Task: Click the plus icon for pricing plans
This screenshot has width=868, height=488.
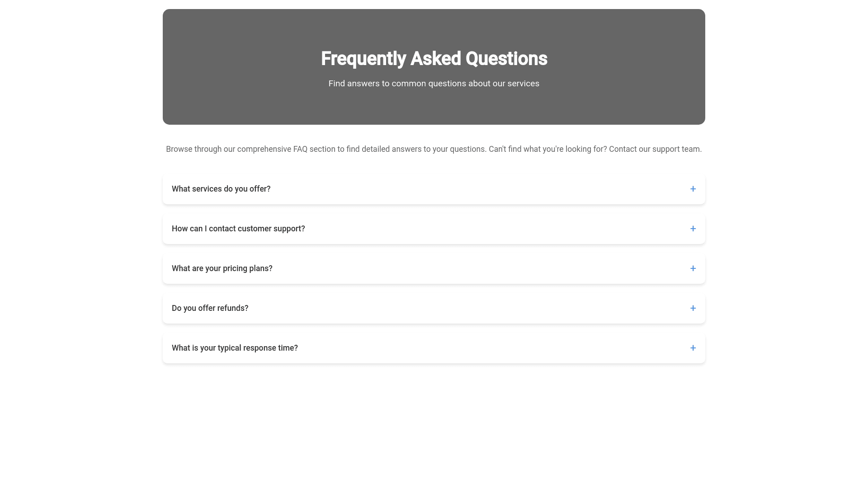Action: point(693,268)
